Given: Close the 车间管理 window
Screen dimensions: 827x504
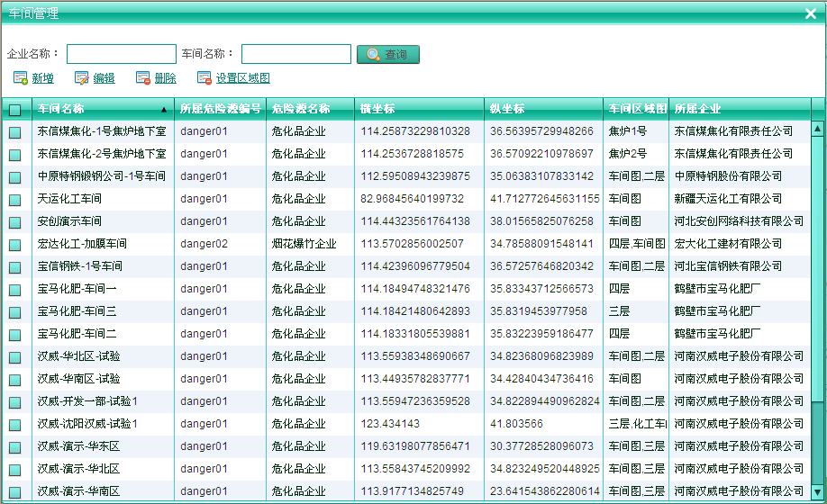Looking at the screenshot, I should pos(811,13).
